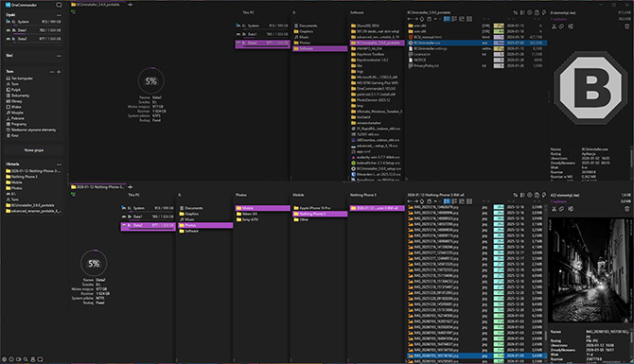Open Dokumenty in the sidebar favorites
This screenshot has width=634, height=364.
tap(18, 95)
